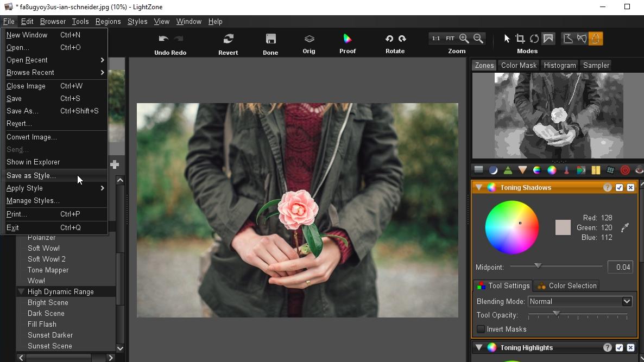The image size is (644, 362).
Task: Switch to the Sampler tab
Action: click(596, 65)
